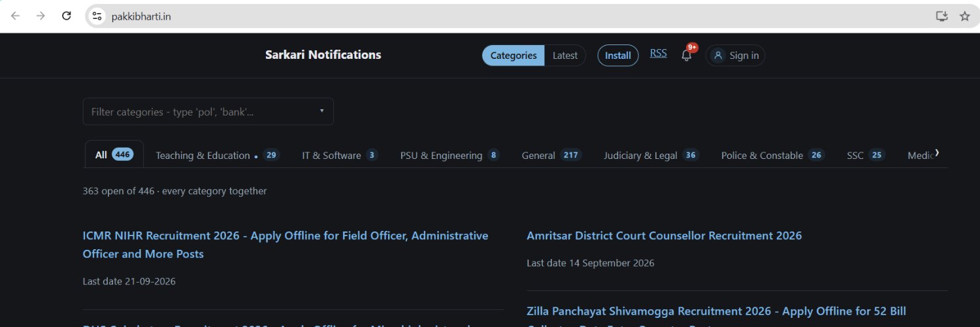Switch to the Categories view

pyautogui.click(x=514, y=56)
